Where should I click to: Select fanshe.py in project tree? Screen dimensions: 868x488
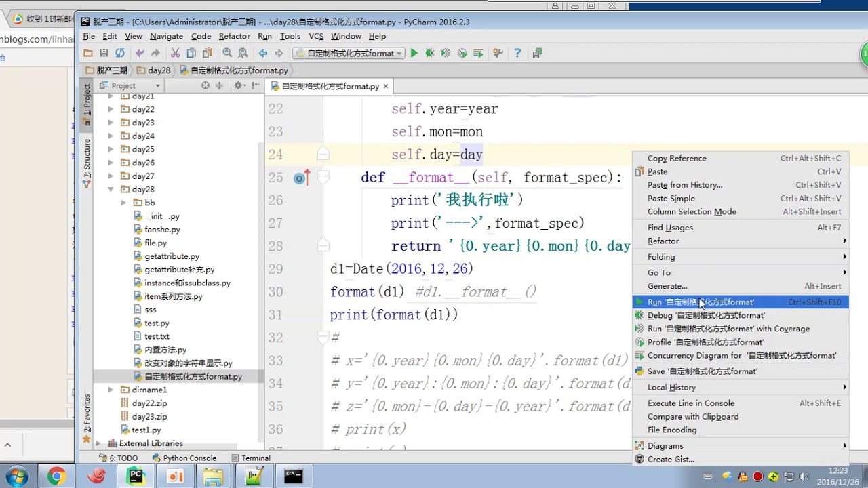coord(162,230)
